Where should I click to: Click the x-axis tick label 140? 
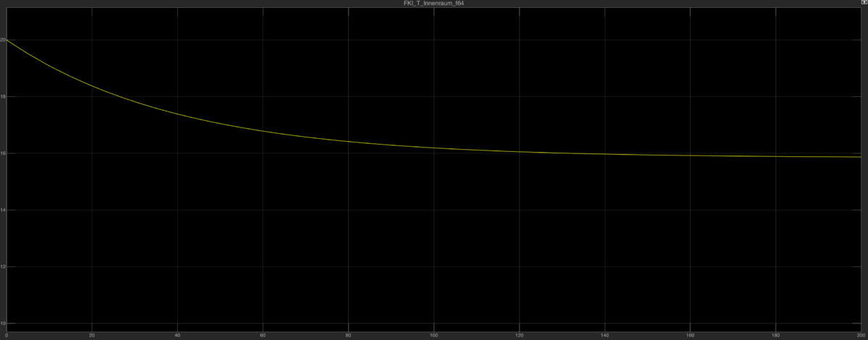coord(604,335)
